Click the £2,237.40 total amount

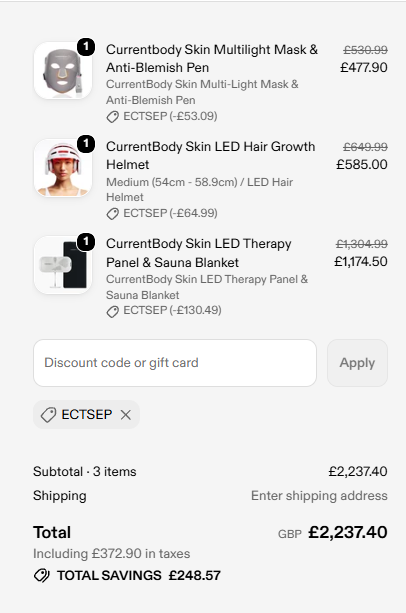click(348, 532)
